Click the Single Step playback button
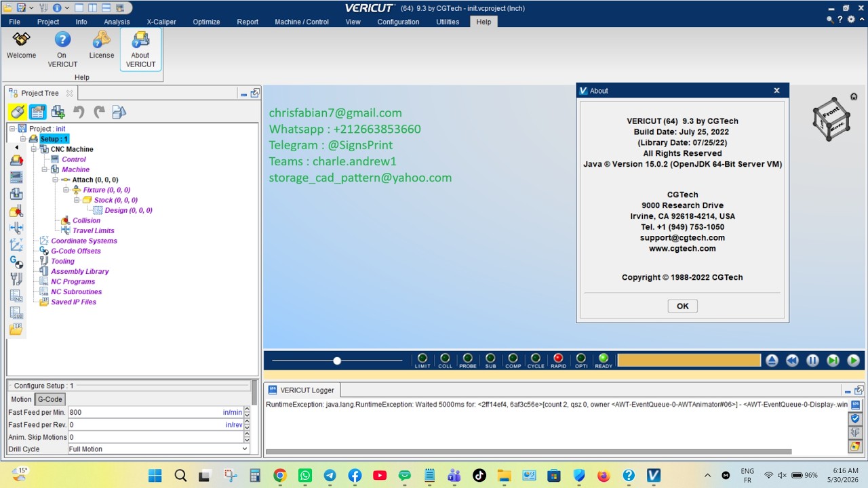868x488 pixels. click(x=833, y=361)
